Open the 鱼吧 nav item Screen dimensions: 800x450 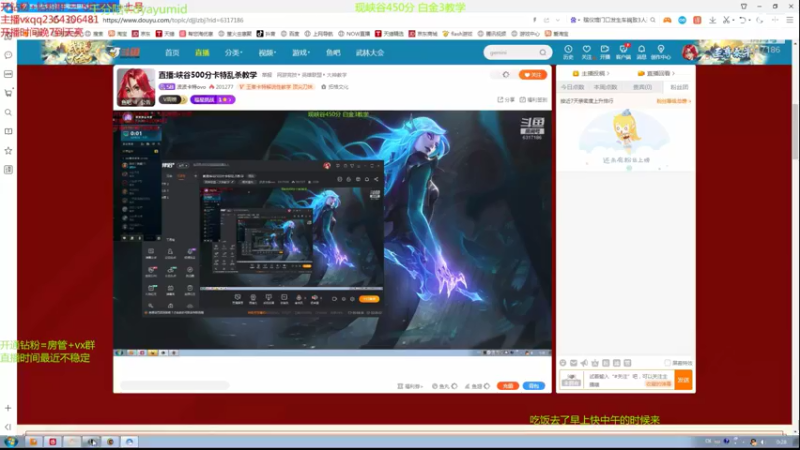(333, 53)
